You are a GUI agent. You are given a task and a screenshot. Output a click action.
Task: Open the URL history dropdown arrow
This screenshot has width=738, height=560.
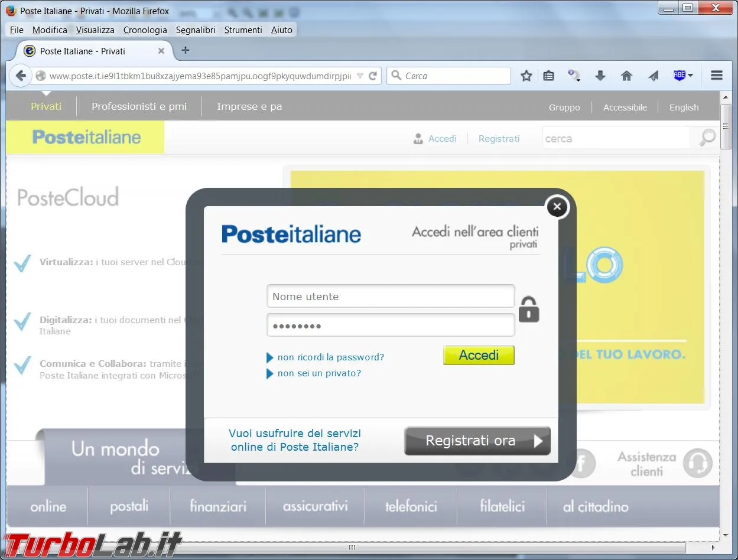click(x=360, y=76)
